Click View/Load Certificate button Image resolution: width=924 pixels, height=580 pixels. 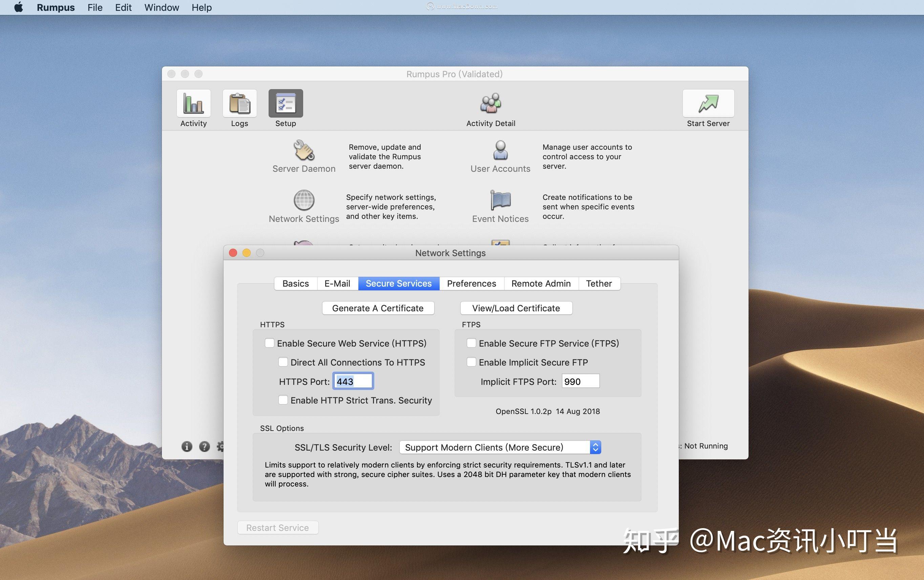point(516,308)
